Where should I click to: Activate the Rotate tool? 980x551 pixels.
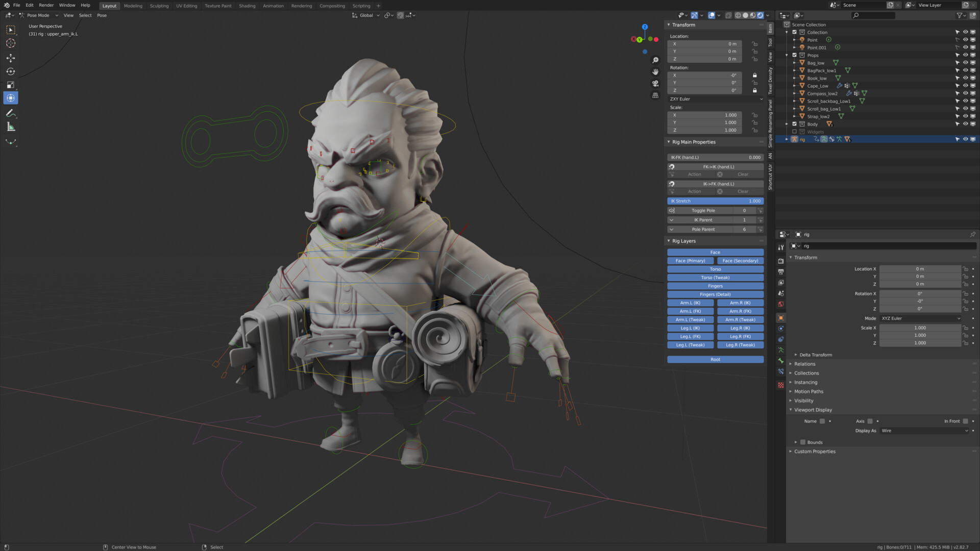[11, 71]
